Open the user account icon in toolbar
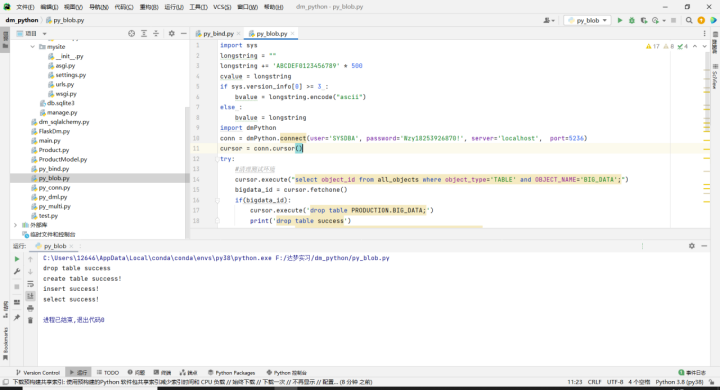 tap(547, 20)
